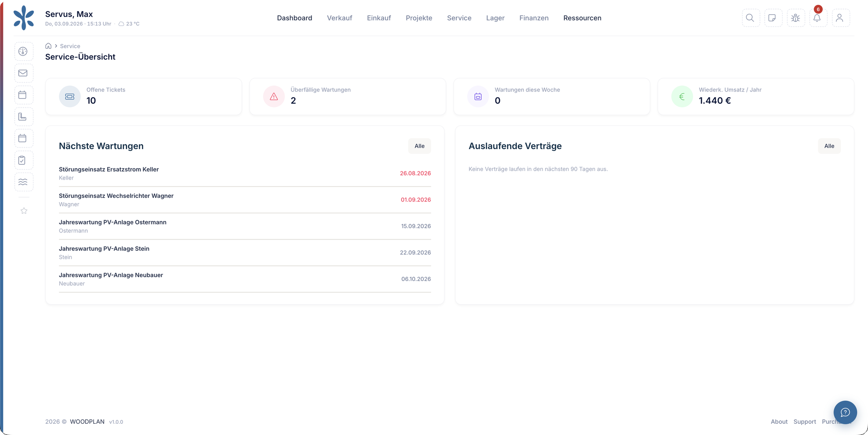Click the euro icon for Wiederk. Umsatz

pyautogui.click(x=682, y=97)
